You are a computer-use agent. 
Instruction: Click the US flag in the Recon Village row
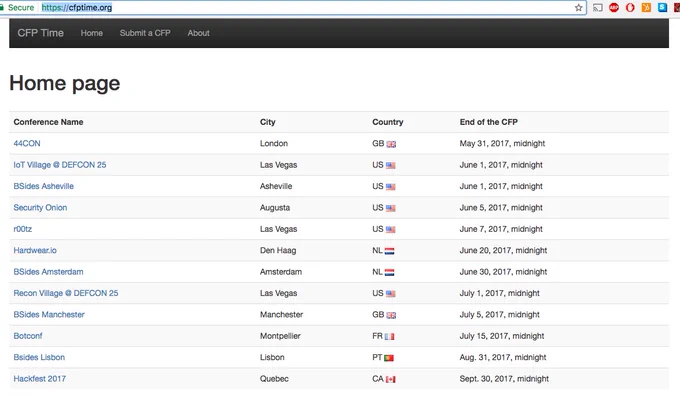pos(390,294)
